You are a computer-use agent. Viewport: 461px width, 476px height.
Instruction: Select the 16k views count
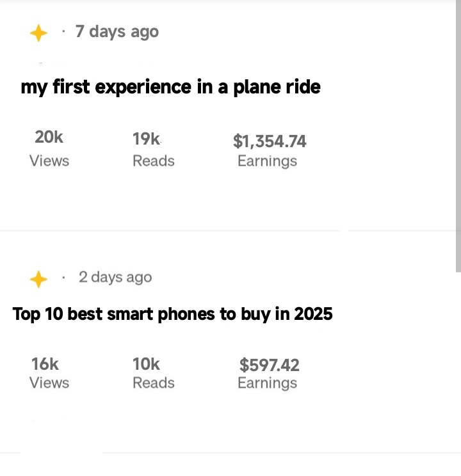click(x=45, y=364)
